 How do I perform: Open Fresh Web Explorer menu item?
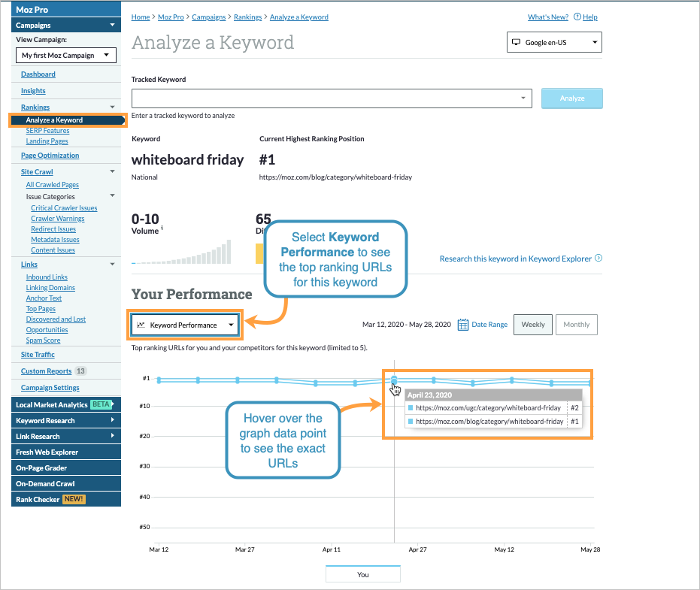pyautogui.click(x=66, y=452)
